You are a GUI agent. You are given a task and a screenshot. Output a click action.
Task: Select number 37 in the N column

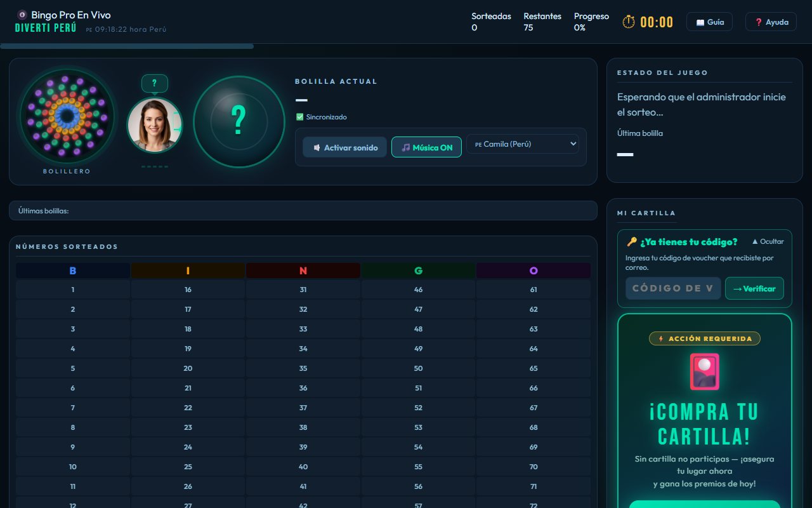click(x=303, y=408)
